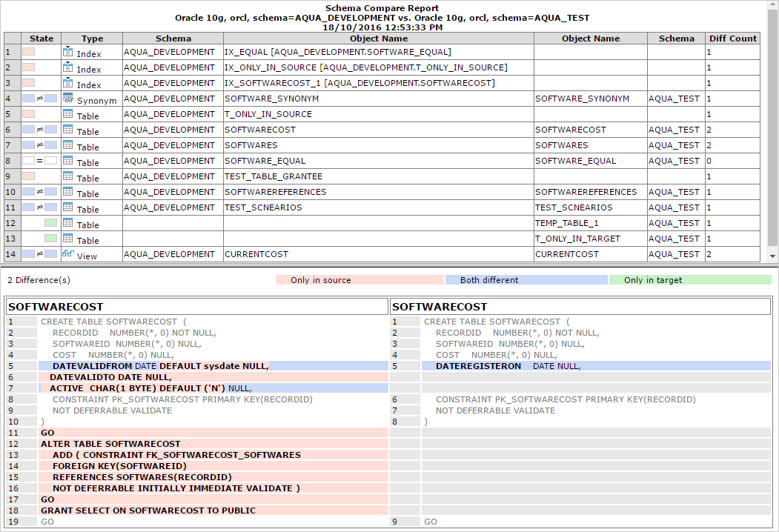Click the green state swatch of TEMP_TABLE_1 row
The image size is (779, 532).
point(50,222)
